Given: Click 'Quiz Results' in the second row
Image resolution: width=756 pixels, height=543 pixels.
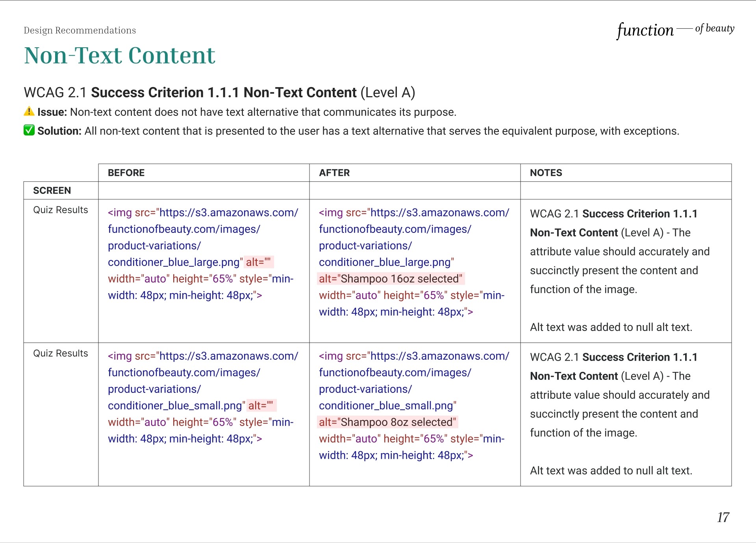Looking at the screenshot, I should 61,353.
